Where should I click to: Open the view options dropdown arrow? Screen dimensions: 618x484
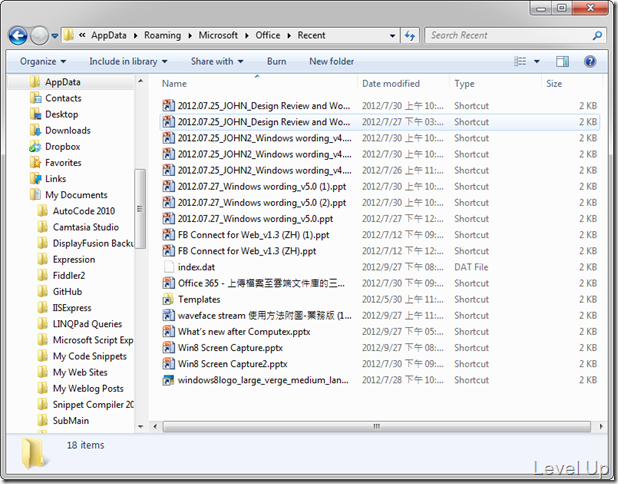[x=537, y=61]
